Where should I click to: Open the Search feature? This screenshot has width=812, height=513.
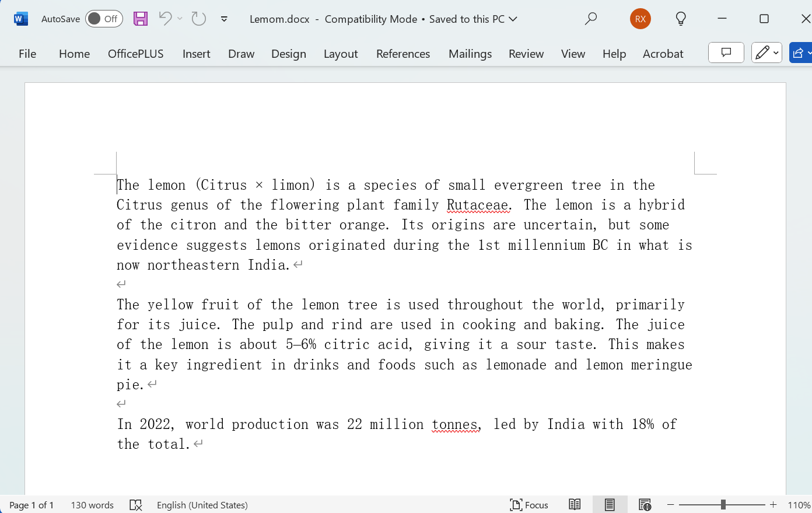[591, 19]
